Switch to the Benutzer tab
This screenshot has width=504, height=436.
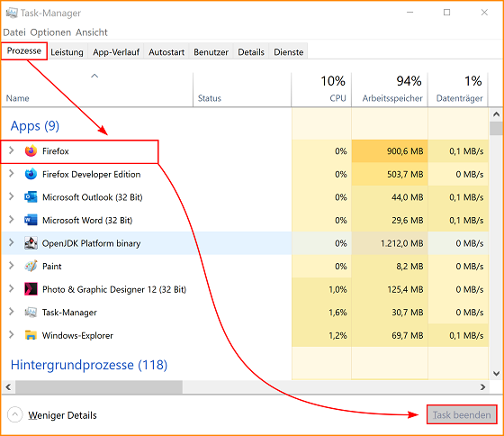coord(211,52)
